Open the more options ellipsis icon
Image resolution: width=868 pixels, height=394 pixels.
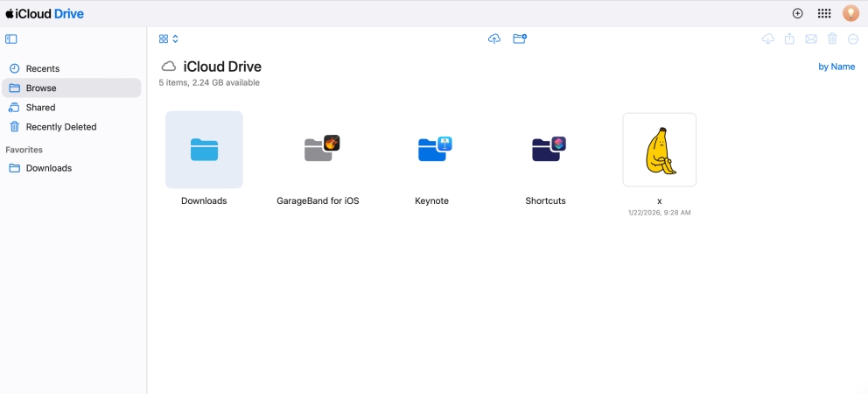853,39
